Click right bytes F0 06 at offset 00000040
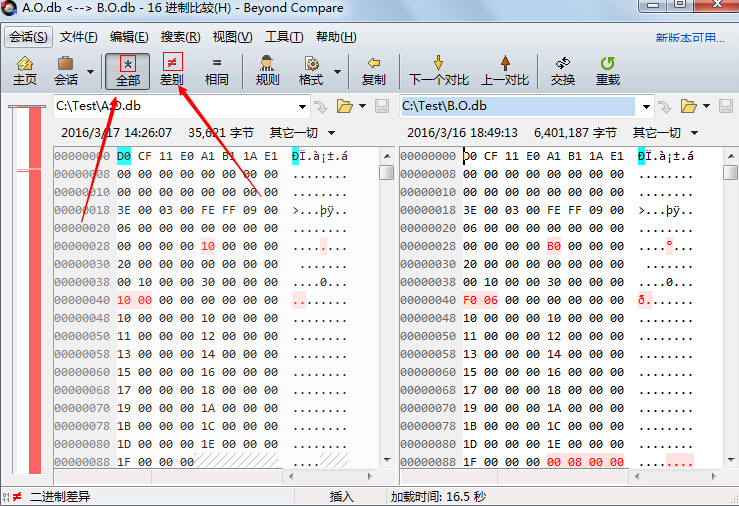 [x=480, y=300]
